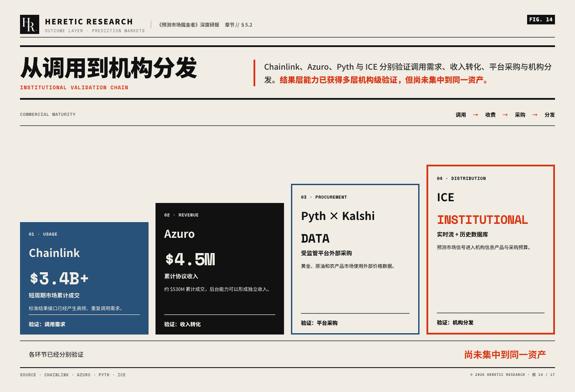Screen dimensions: 575x392
Task: Click 标准结果接口已经产生高频 description
Action: 76,308
